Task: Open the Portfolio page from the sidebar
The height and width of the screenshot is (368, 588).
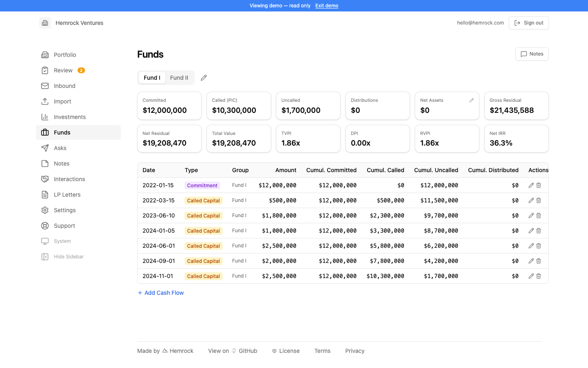Action: 78,55
